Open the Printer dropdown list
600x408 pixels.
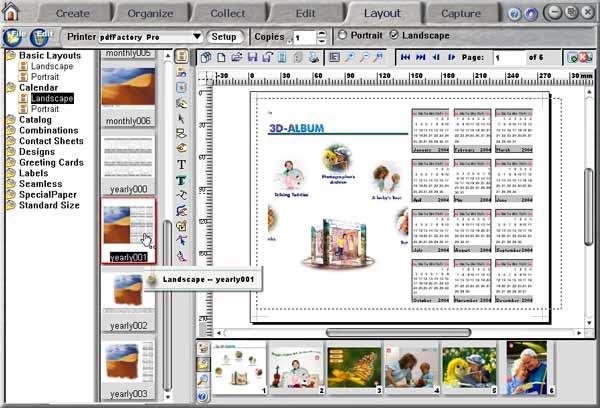coord(197,37)
